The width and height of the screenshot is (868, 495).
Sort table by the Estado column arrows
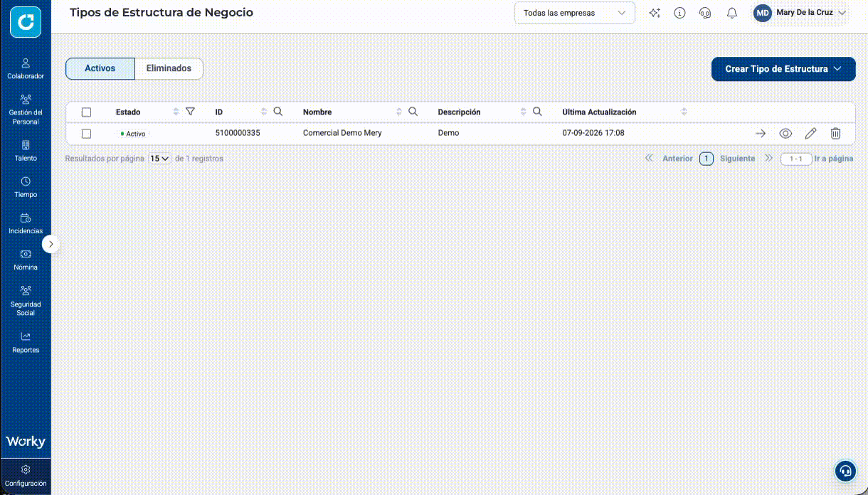176,112
